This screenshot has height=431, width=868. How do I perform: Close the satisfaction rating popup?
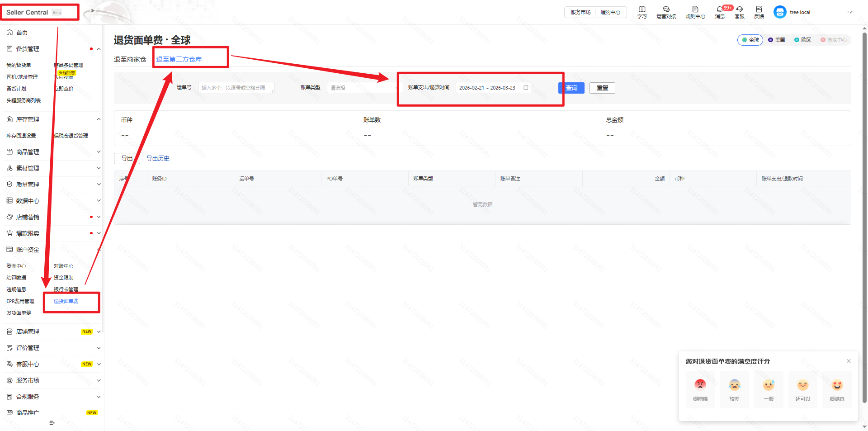[x=848, y=361]
